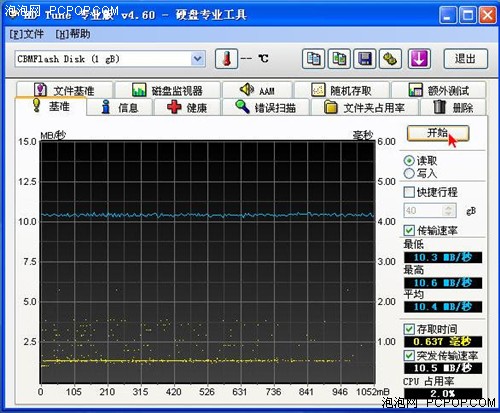Enable the 快捷行程 checkbox
500x413 pixels.
tap(409, 192)
